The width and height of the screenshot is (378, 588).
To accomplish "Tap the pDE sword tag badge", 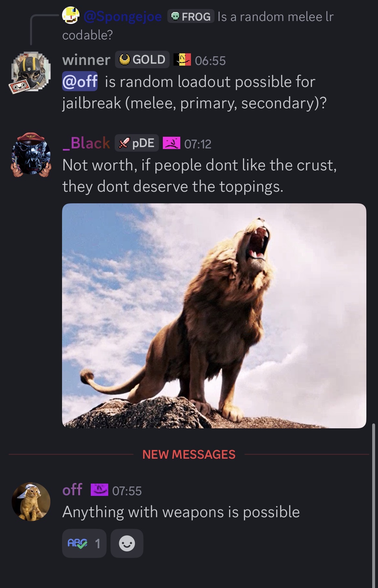I will 137,143.
